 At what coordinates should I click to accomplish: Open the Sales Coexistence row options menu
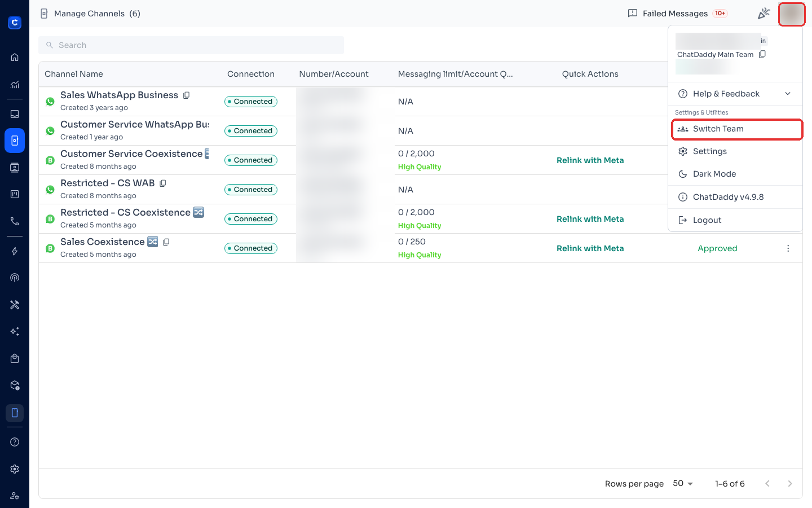pos(788,248)
